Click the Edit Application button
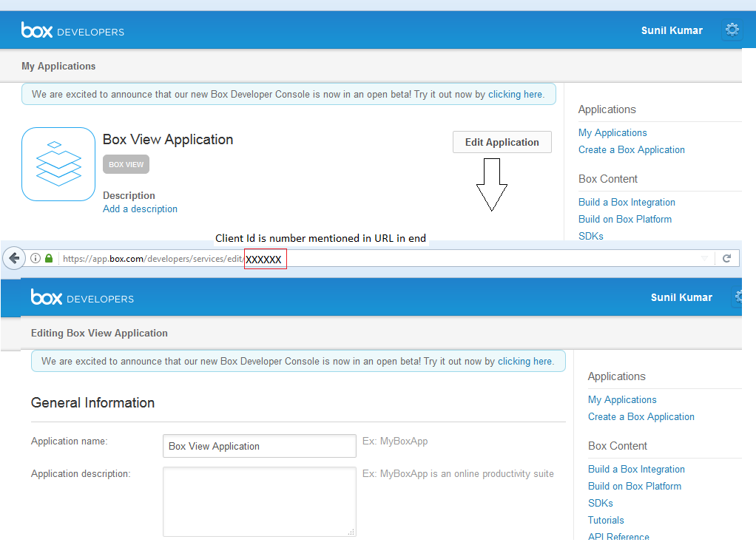The width and height of the screenshot is (756, 548). (x=502, y=142)
